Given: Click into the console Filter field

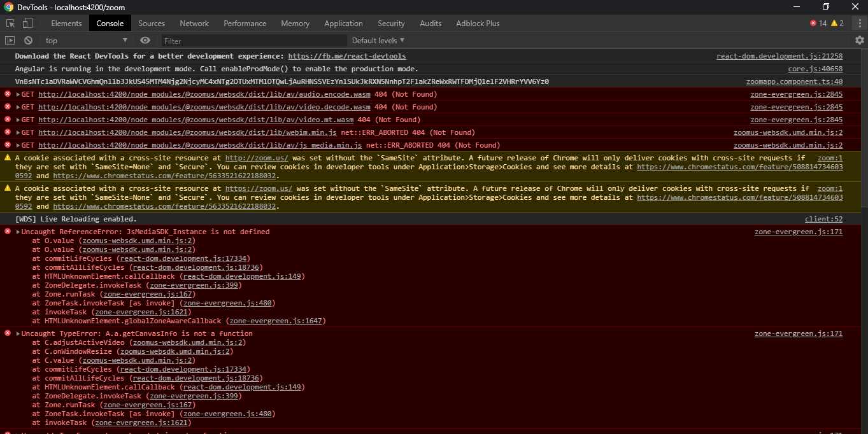Looking at the screenshot, I should point(253,41).
